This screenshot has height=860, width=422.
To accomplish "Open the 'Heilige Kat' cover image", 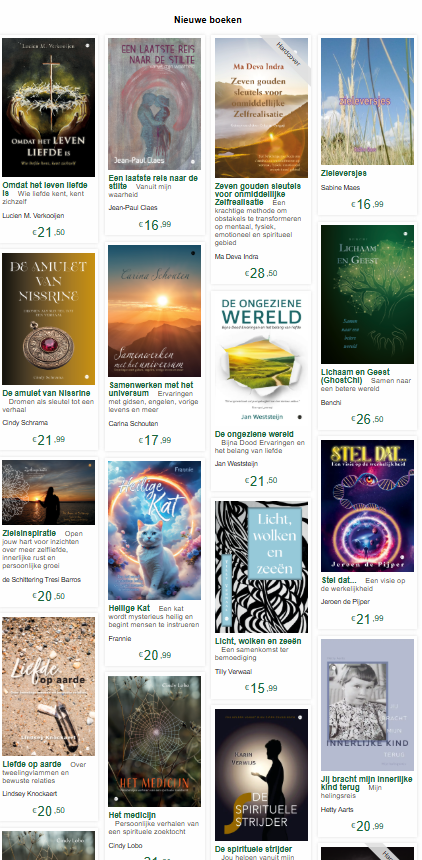I will click(154, 530).
